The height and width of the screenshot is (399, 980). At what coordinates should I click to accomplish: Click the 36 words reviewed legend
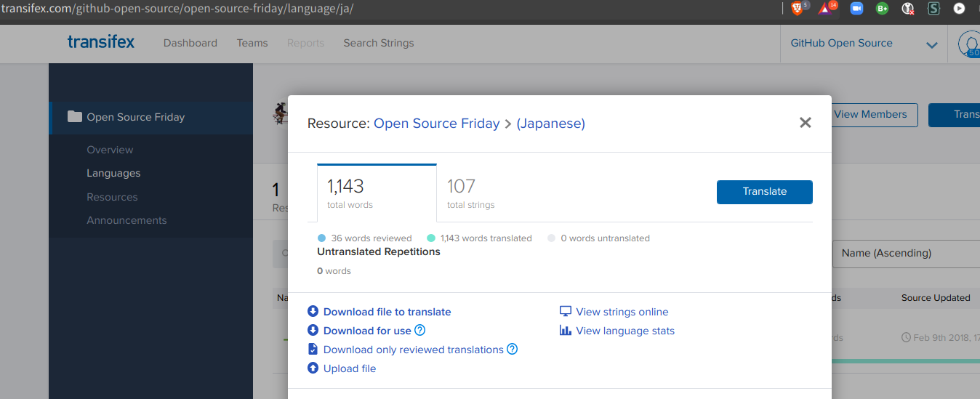coord(365,238)
